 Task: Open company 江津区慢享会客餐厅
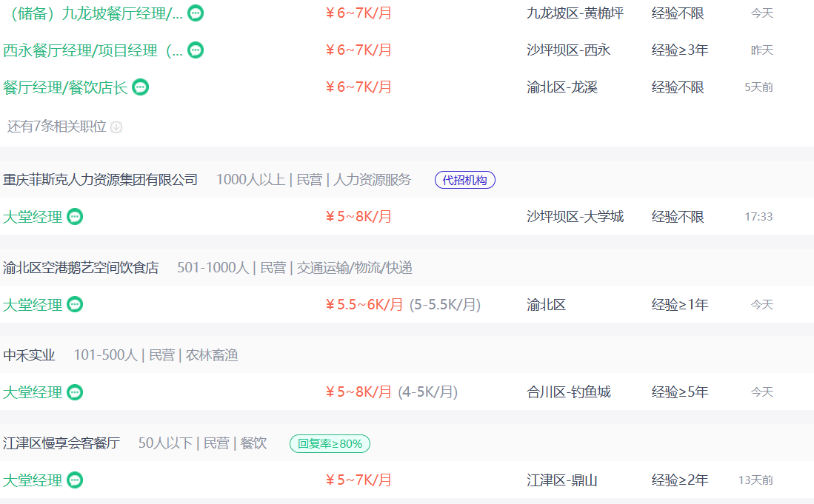[61, 443]
